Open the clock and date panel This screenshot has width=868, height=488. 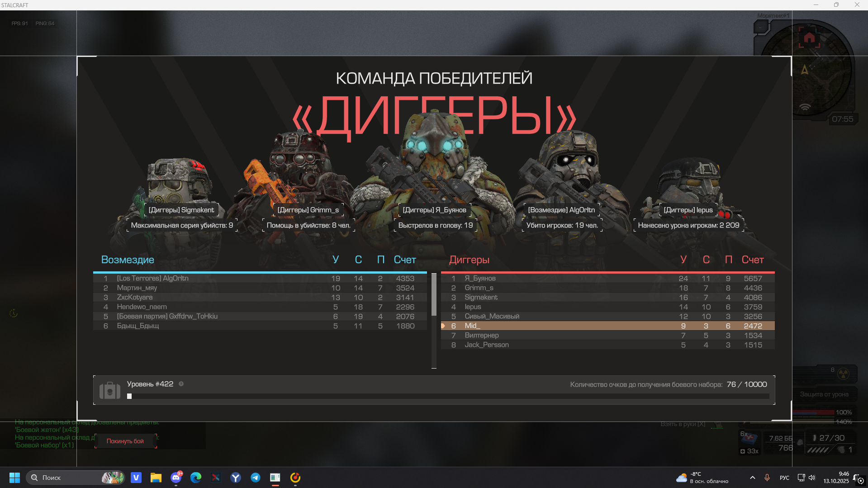click(836, 478)
